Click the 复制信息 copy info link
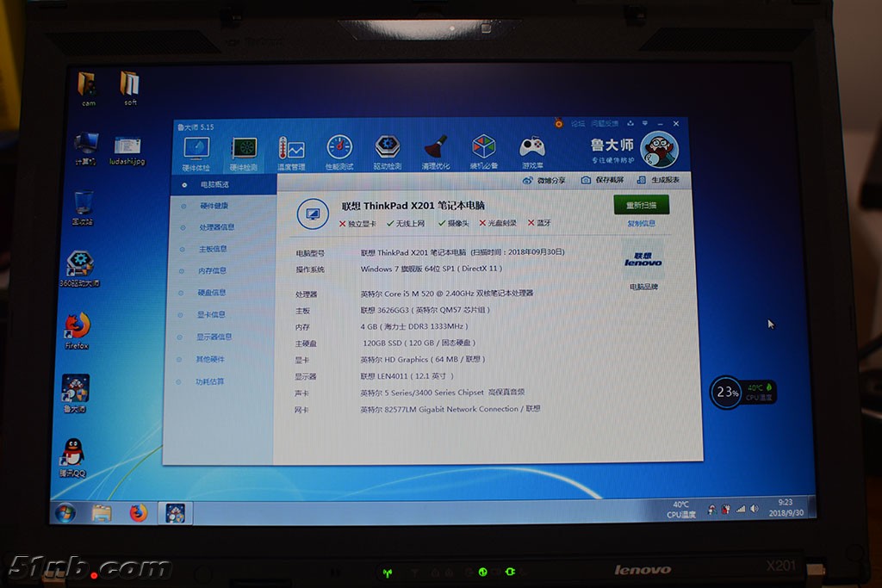882x588 pixels. (641, 224)
